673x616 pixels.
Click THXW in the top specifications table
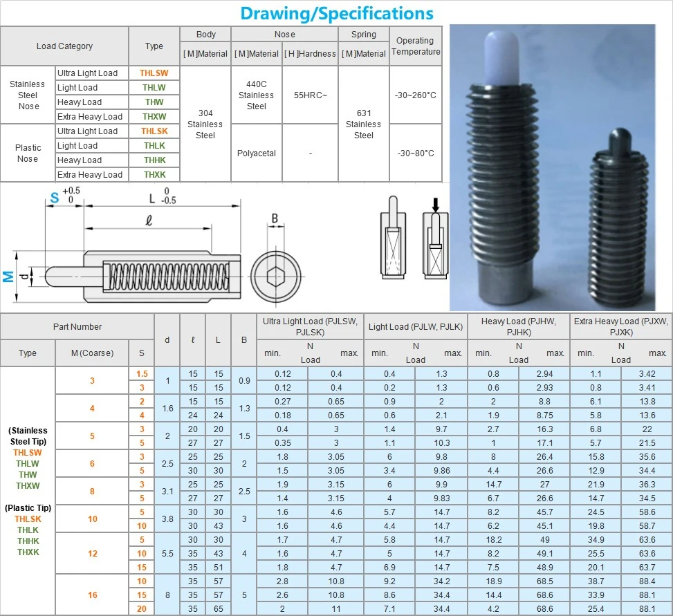(154, 117)
